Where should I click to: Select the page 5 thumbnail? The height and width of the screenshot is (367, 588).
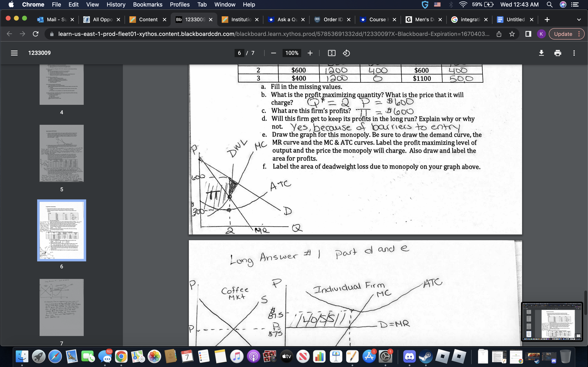tap(61, 153)
